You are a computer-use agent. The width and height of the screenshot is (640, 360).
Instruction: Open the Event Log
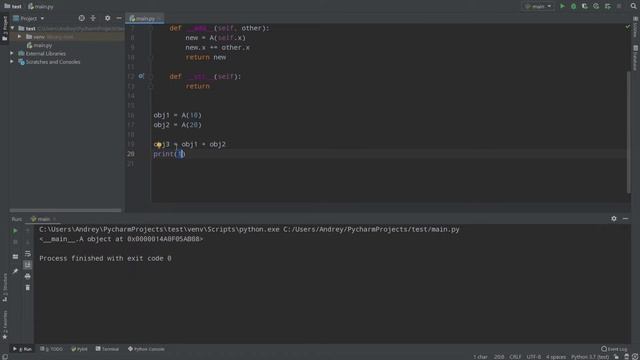(614, 349)
